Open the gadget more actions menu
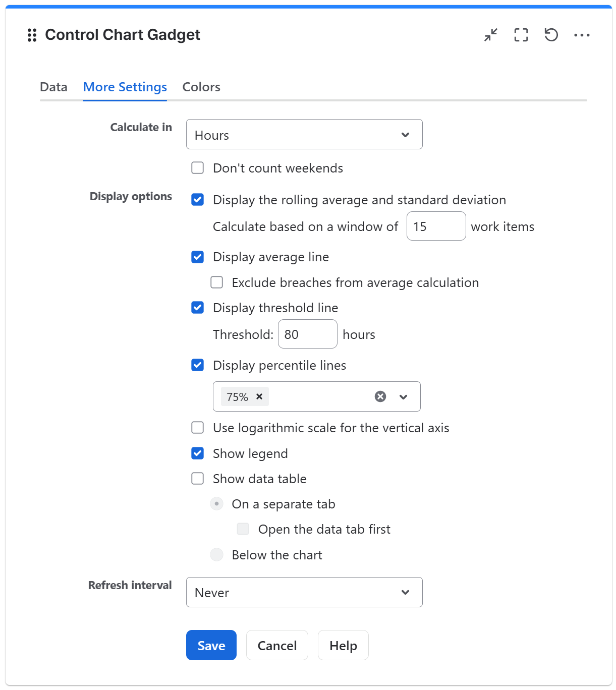 [582, 35]
